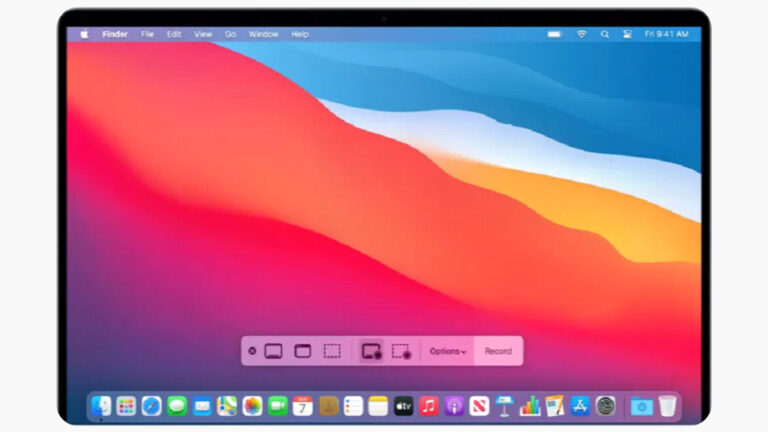The image size is (768, 432).
Task: Open Spotlight search from the menu bar
Action: 605,34
